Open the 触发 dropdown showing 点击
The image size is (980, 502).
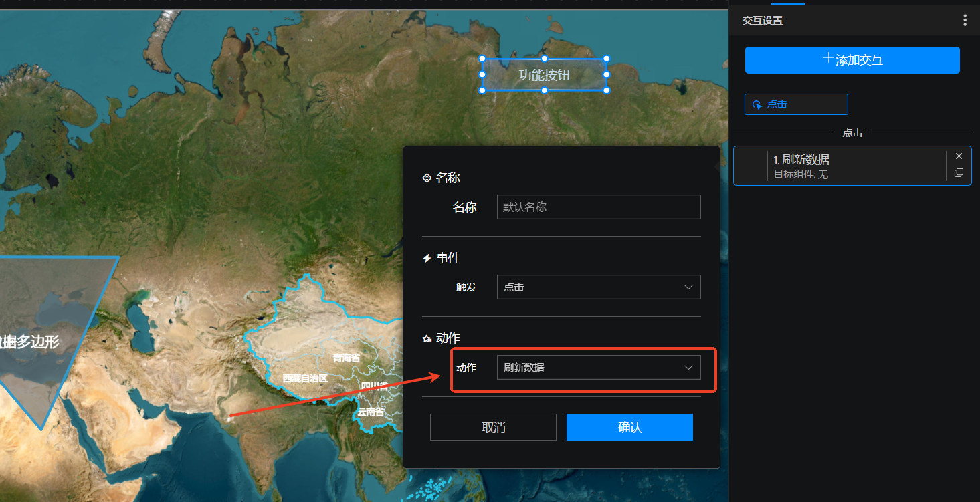coord(598,287)
